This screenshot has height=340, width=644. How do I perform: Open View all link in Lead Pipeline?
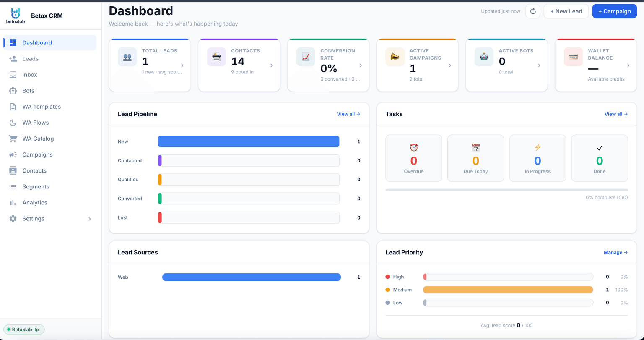[x=348, y=114]
